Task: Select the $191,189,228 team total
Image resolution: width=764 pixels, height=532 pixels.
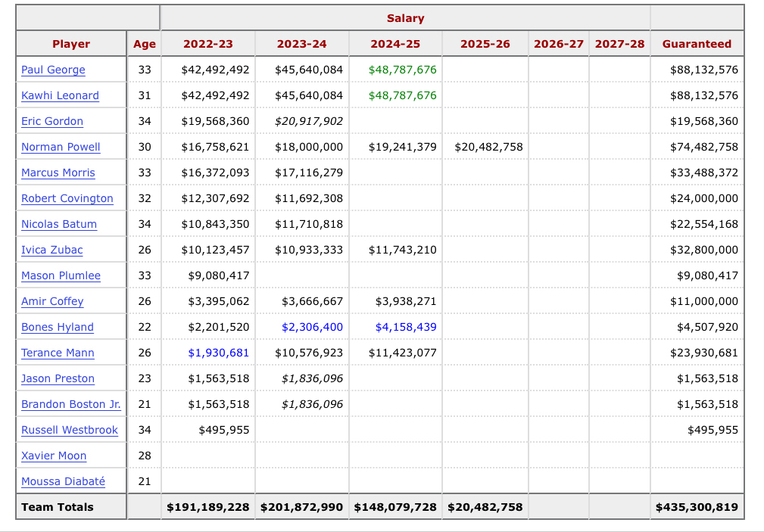Action: click(208, 507)
